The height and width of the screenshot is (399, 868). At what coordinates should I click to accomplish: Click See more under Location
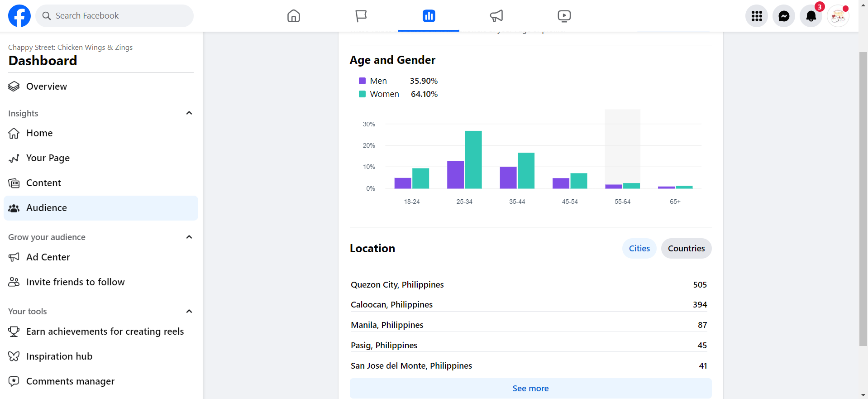[x=530, y=389]
